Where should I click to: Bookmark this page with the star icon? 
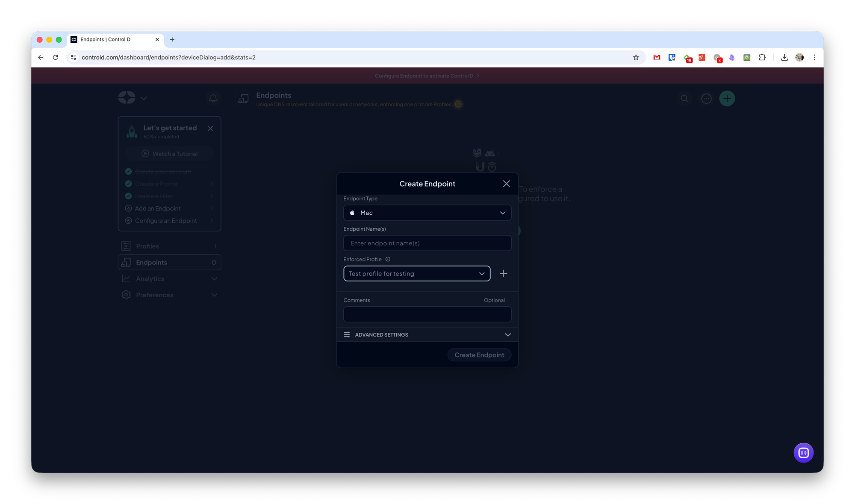(x=636, y=57)
